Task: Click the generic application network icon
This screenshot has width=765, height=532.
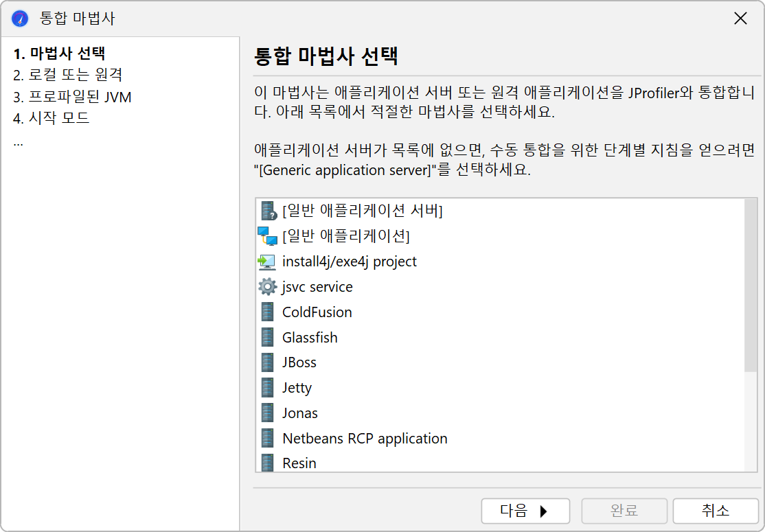Action: (267, 236)
